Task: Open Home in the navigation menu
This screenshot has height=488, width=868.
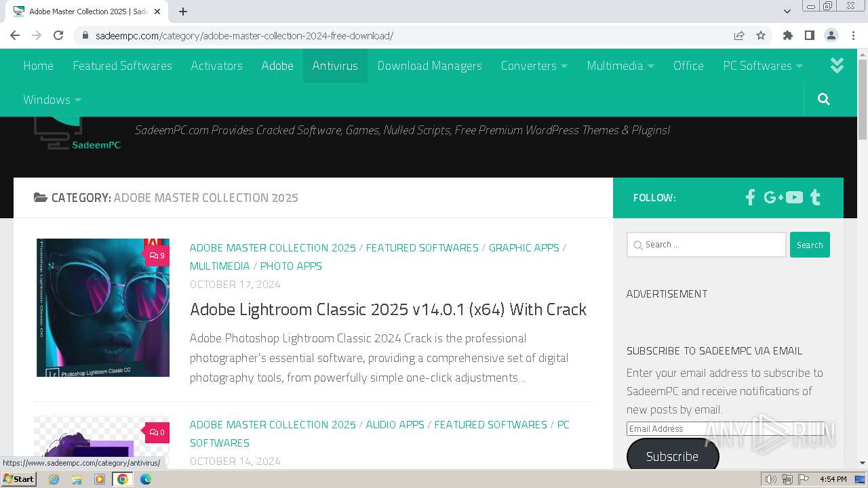Action: pyautogui.click(x=38, y=66)
